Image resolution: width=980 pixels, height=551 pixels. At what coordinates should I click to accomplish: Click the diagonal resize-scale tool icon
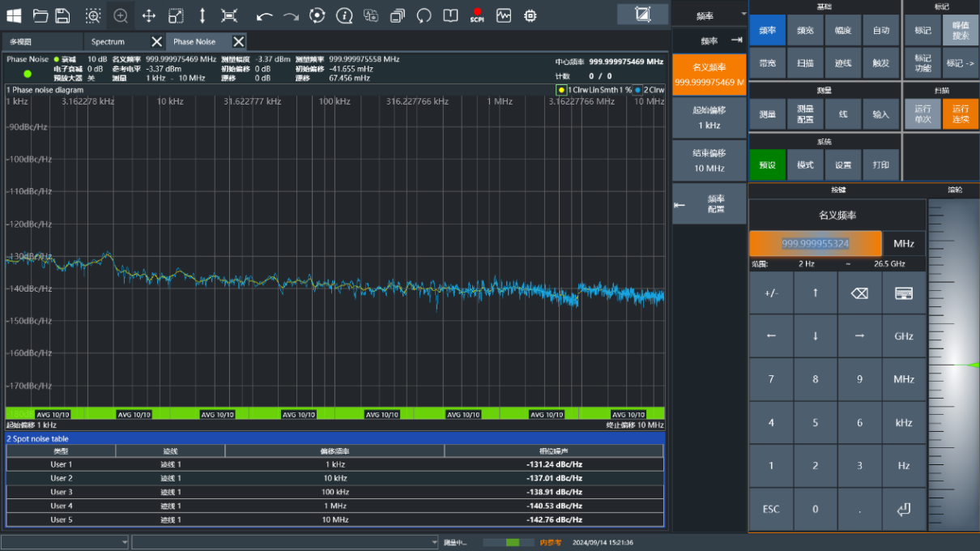[x=176, y=15]
